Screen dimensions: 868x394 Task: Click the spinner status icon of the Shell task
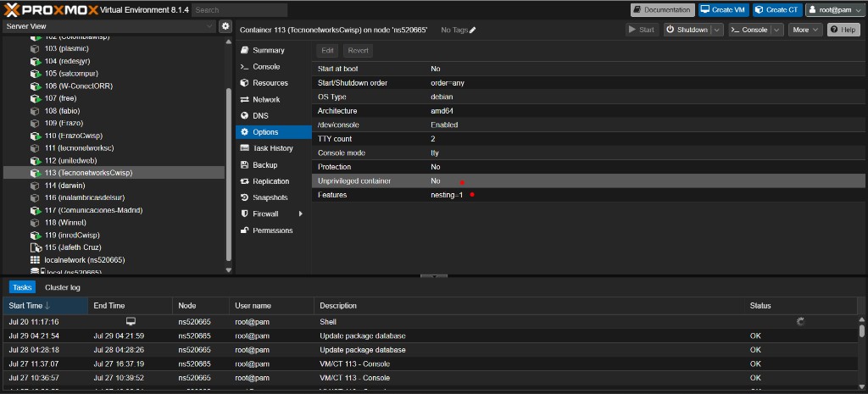coord(800,321)
